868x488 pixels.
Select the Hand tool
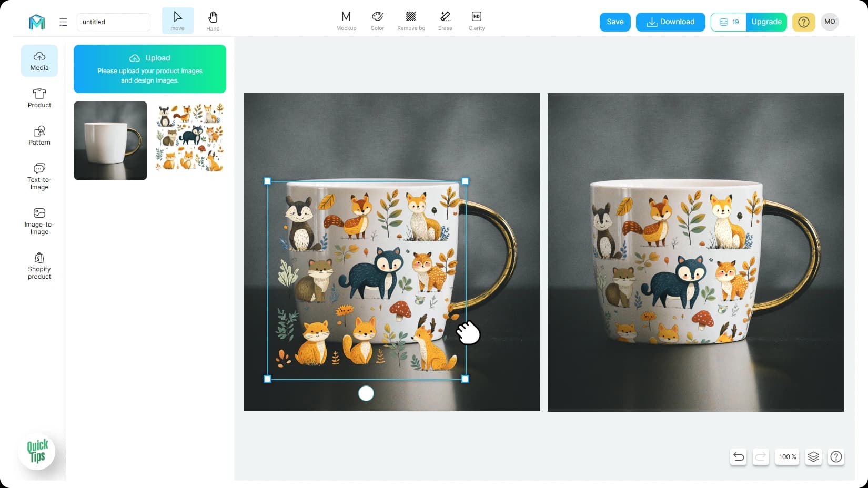click(x=213, y=21)
